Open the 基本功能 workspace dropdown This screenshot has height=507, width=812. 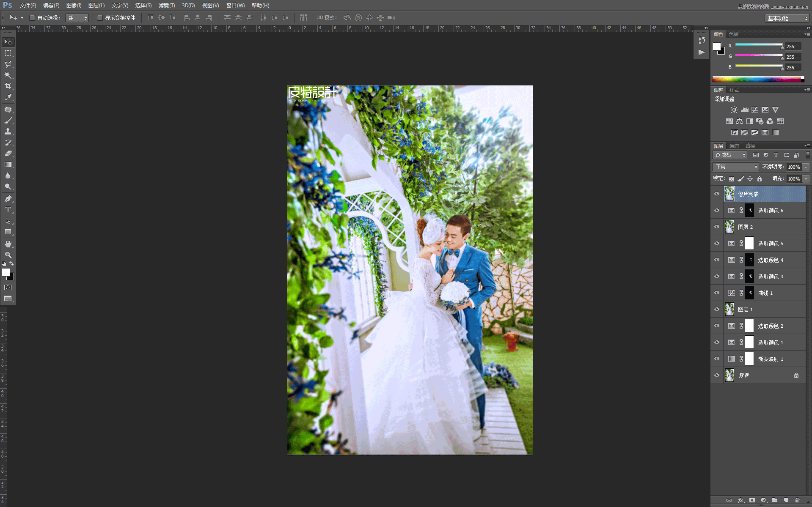[x=786, y=18]
